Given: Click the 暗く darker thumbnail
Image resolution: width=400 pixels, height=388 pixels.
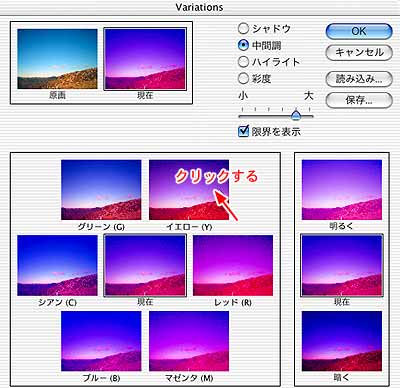Looking at the screenshot, I should pyautogui.click(x=342, y=341).
